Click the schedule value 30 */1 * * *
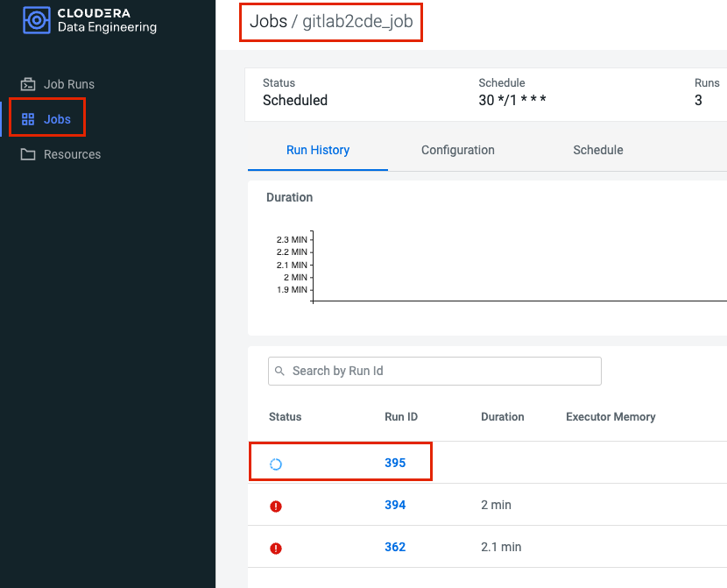The height and width of the screenshot is (588, 727). click(x=512, y=100)
